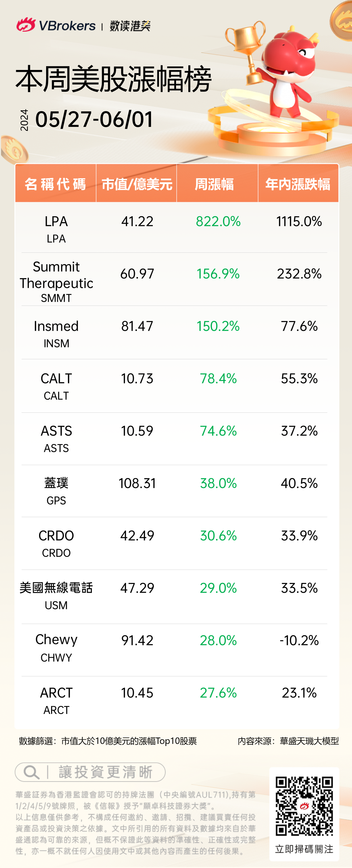Image resolution: width=352 pixels, height=868 pixels.
Task: Select the 名稱代碼 column header
Action: (56, 184)
